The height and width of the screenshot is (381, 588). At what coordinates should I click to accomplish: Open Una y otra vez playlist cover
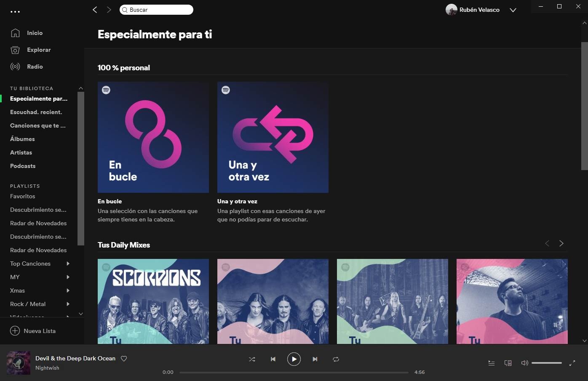click(273, 137)
